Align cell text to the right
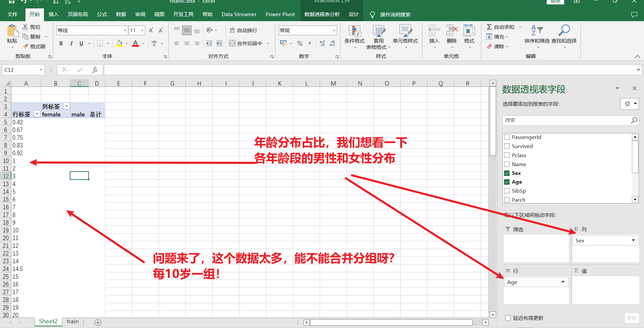 click(197, 43)
